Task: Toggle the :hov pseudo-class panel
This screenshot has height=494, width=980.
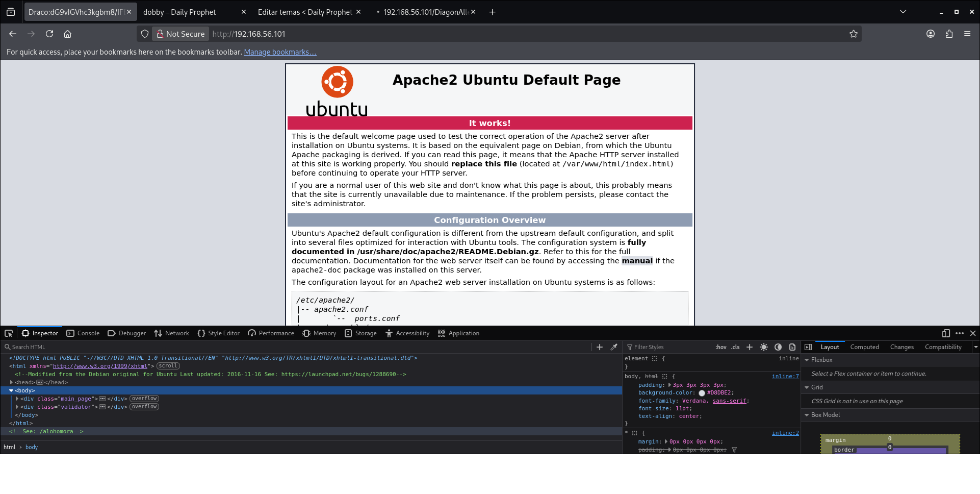Action: click(x=720, y=347)
